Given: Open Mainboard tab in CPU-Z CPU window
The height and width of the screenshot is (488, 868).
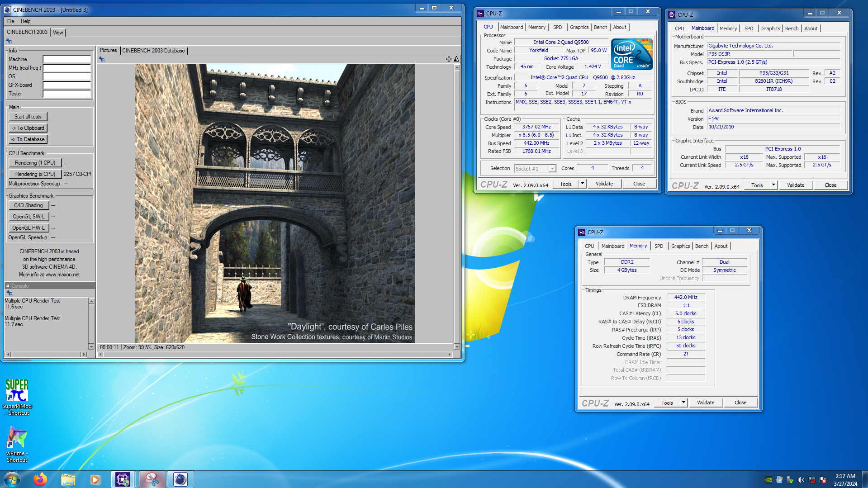Looking at the screenshot, I should (511, 27).
